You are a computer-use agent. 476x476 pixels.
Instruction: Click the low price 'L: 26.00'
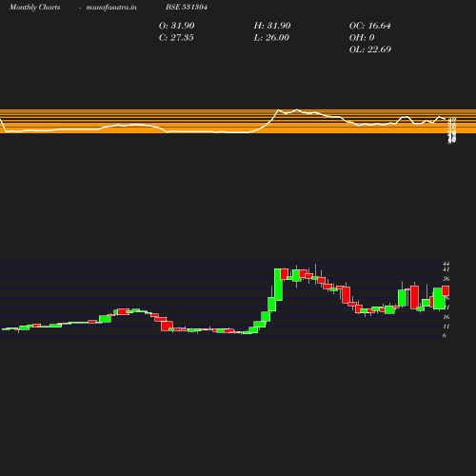point(271,37)
